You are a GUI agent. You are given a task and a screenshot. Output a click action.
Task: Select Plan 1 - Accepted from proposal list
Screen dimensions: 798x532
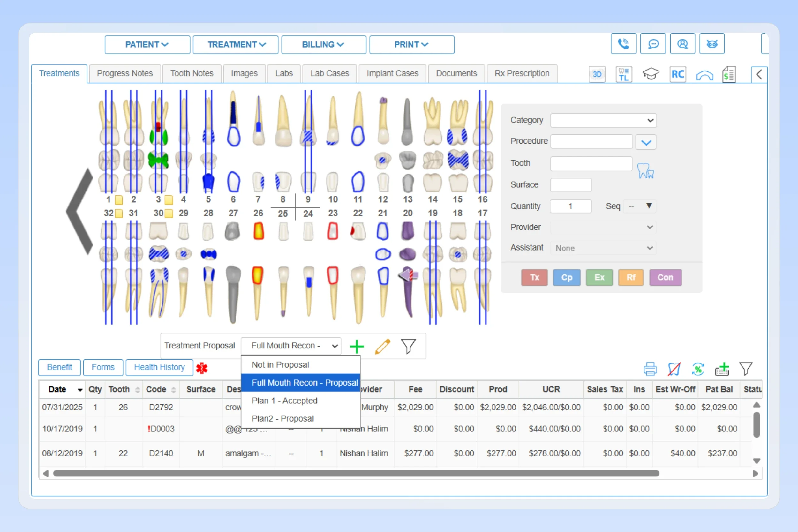tap(285, 401)
